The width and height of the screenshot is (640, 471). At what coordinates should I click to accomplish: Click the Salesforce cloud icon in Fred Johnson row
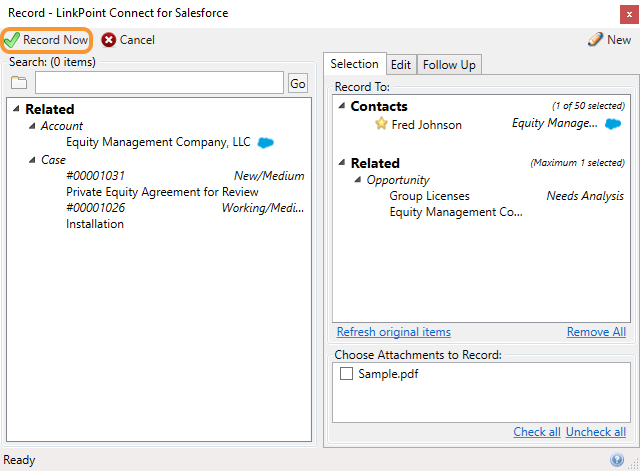[x=613, y=124]
